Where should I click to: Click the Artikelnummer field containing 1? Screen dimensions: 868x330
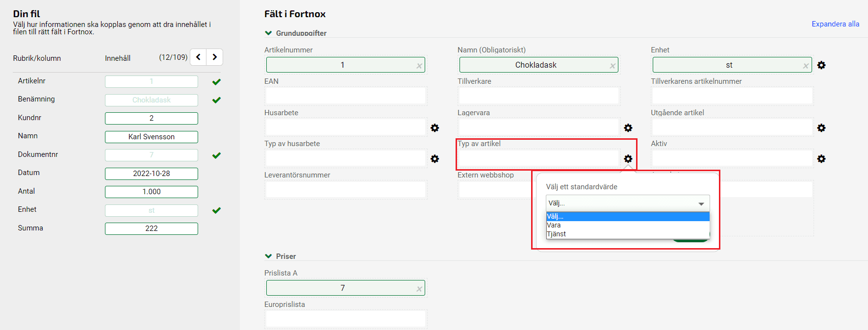click(346, 65)
